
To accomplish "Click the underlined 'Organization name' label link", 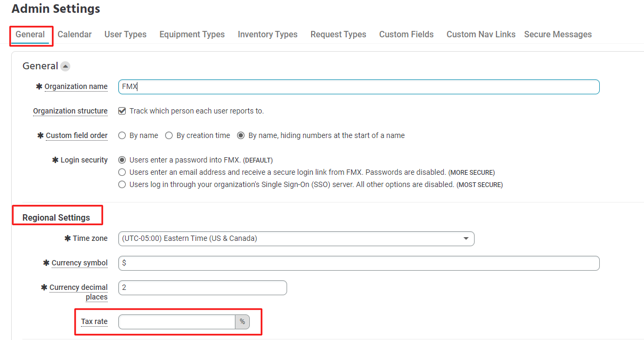I will (x=76, y=86).
